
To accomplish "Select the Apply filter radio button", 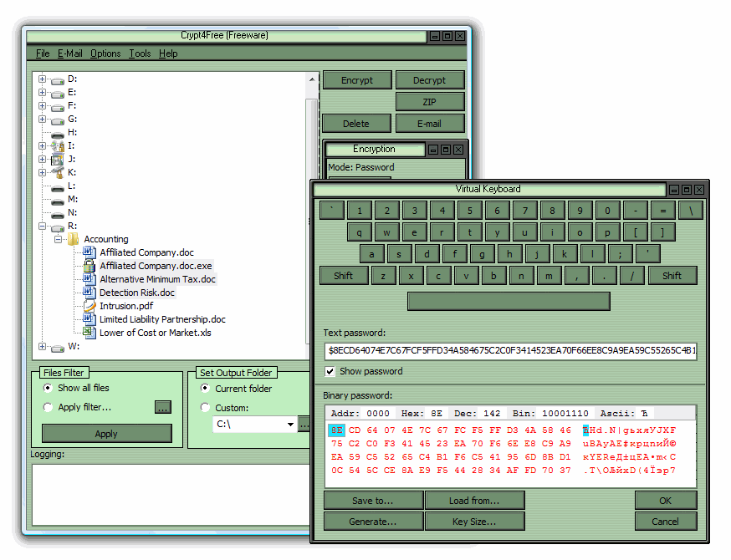I will click(48, 407).
